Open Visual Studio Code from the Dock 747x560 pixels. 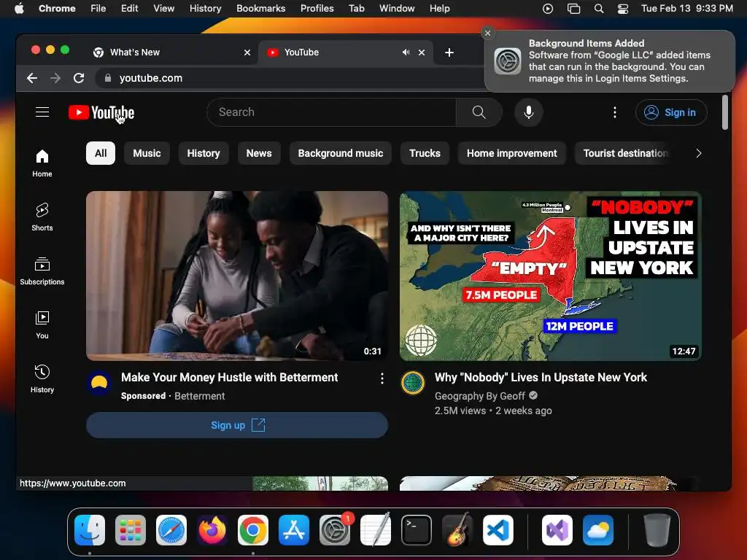(x=498, y=530)
